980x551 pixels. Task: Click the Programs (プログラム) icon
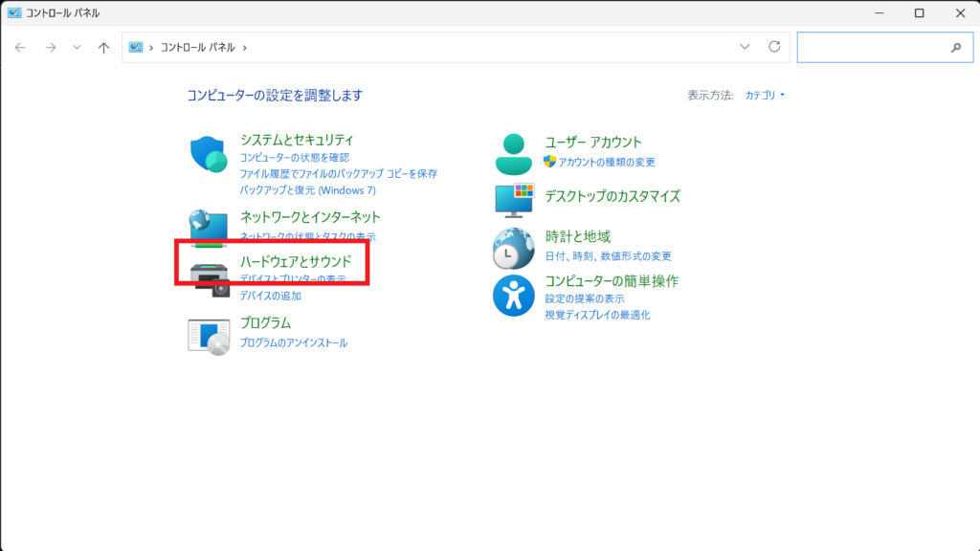point(209,335)
